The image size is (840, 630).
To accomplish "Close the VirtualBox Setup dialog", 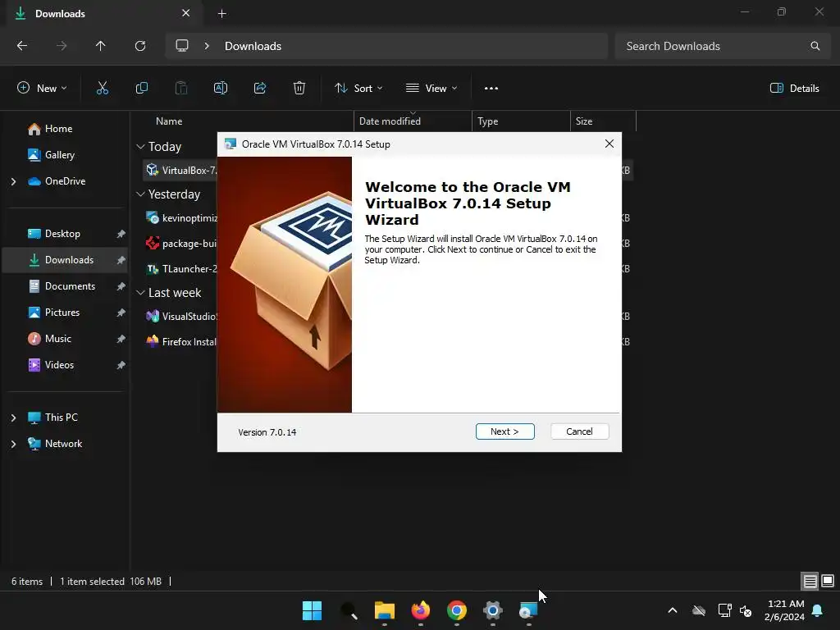I will click(x=609, y=144).
